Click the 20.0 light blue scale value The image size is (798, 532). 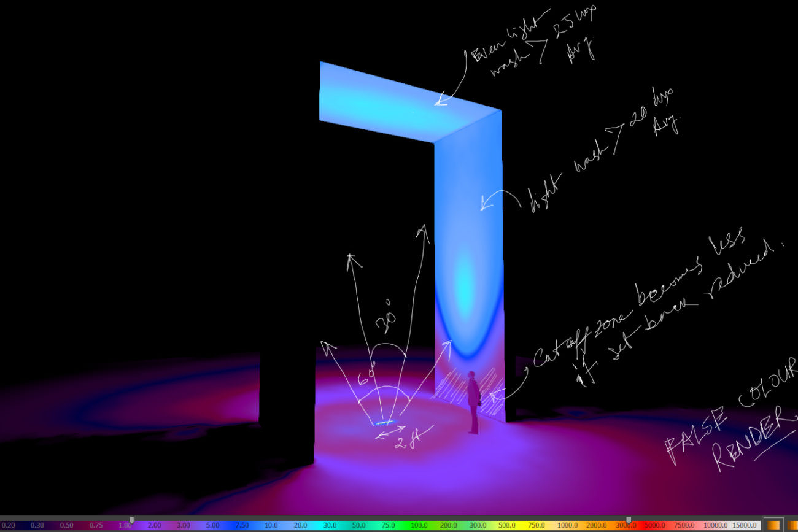point(300,526)
